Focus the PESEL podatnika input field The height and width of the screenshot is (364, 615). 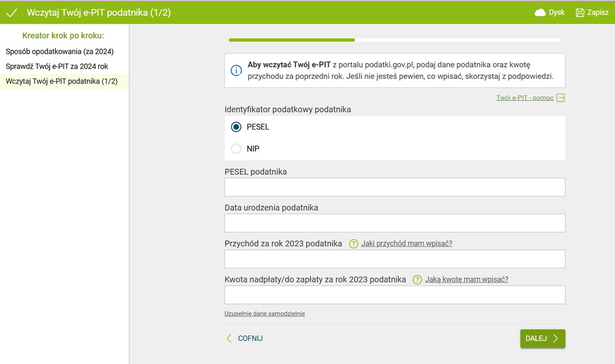(x=394, y=187)
